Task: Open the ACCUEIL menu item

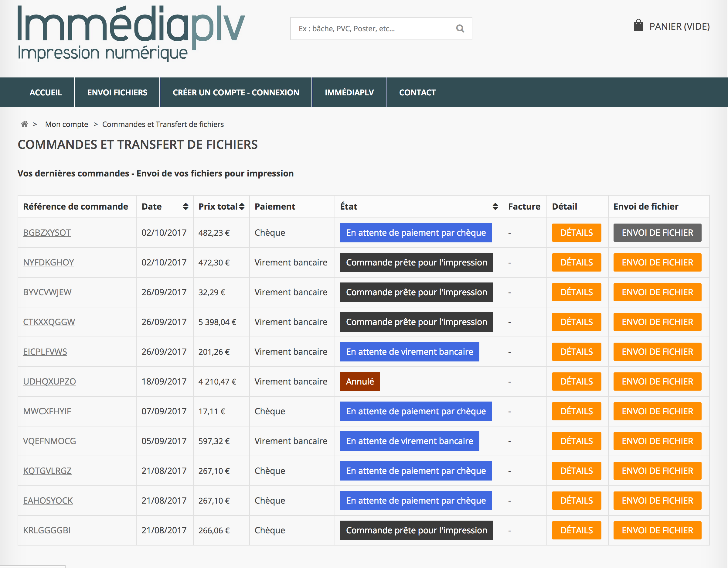Action: (x=46, y=92)
